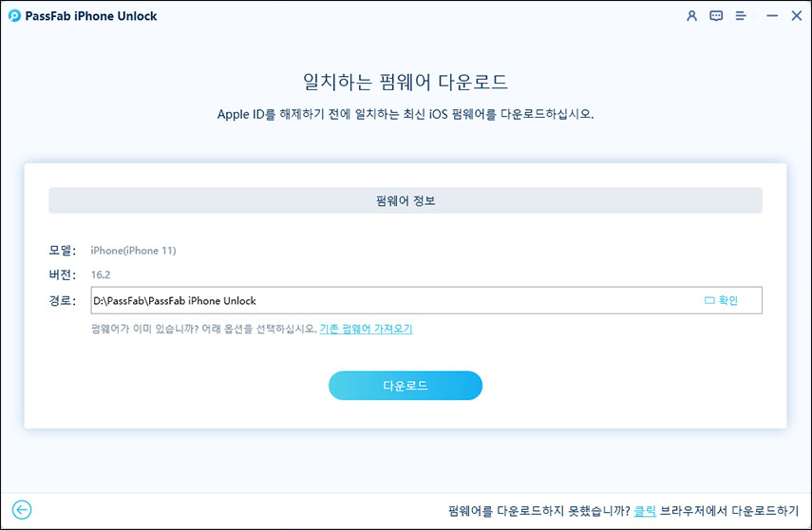Click the 일치하는 펌웨어 다운로드 heading
Viewport: 812px width, 530px height.
tap(406, 82)
